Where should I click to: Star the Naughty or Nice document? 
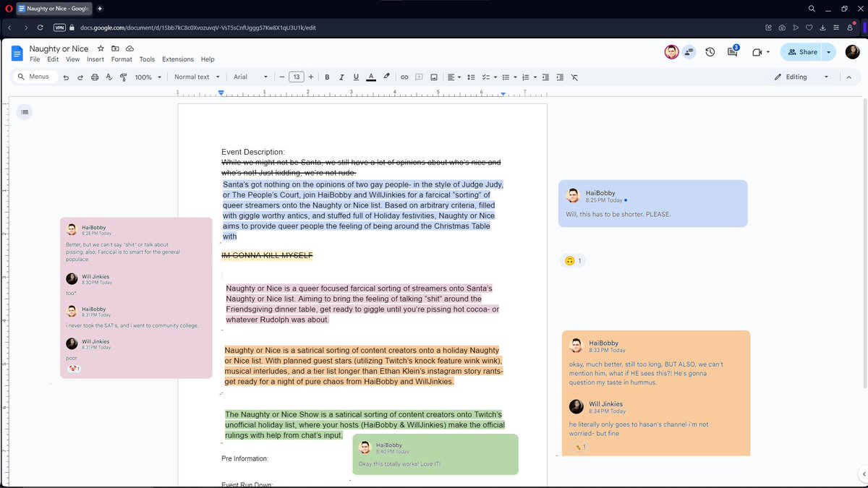point(101,48)
